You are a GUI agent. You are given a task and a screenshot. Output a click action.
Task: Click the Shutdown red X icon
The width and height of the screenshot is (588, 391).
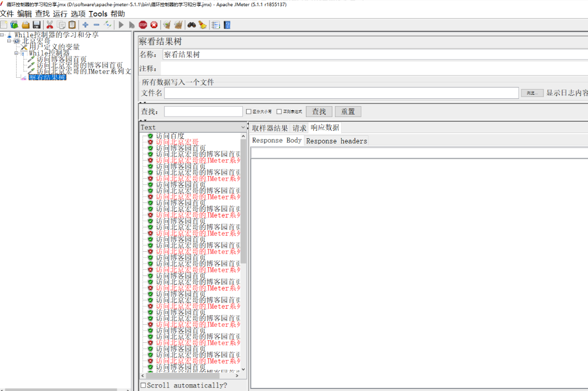pyautogui.click(x=154, y=25)
